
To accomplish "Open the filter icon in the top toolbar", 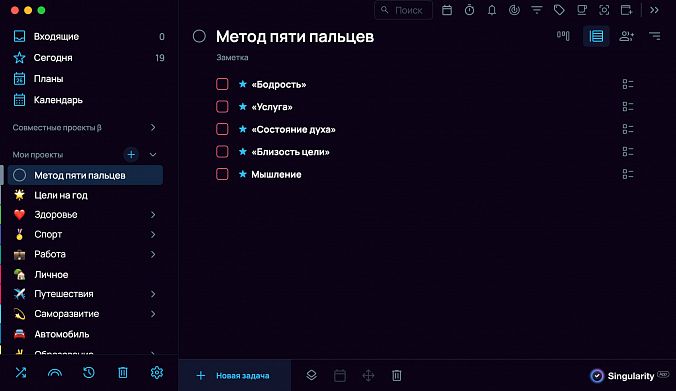I will point(536,10).
